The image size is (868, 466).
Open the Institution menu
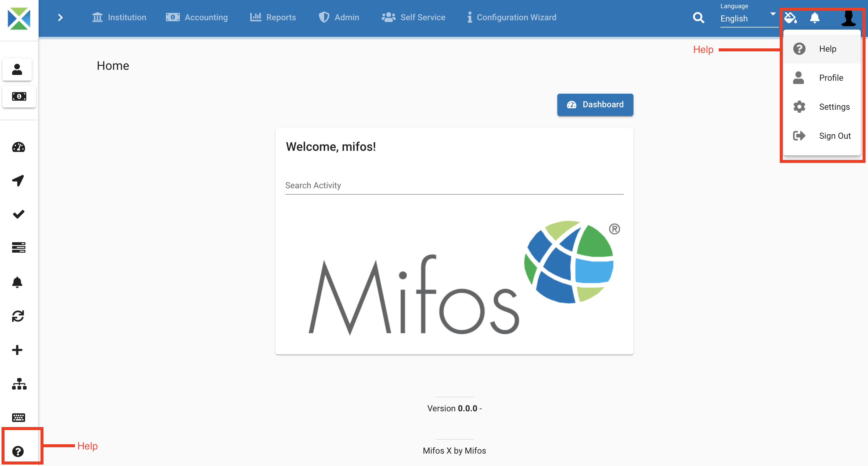coord(119,18)
